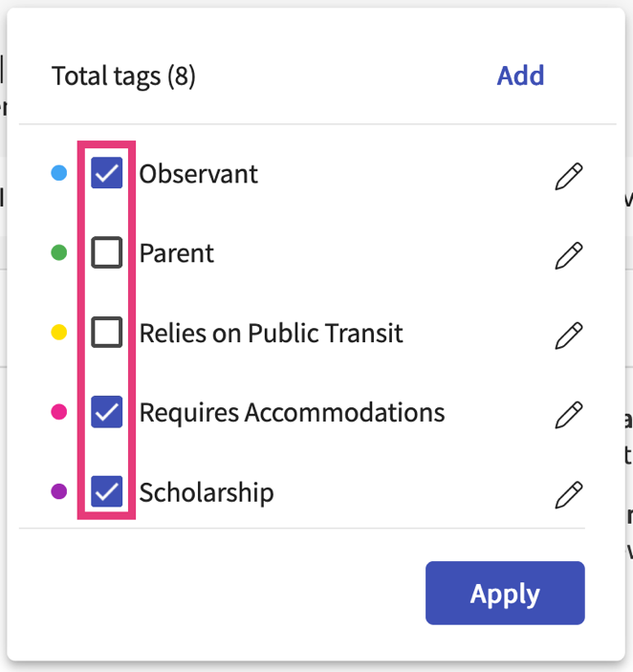Click the blue color dot for Observant
Image resolution: width=633 pixels, height=672 pixels.
pyautogui.click(x=58, y=173)
